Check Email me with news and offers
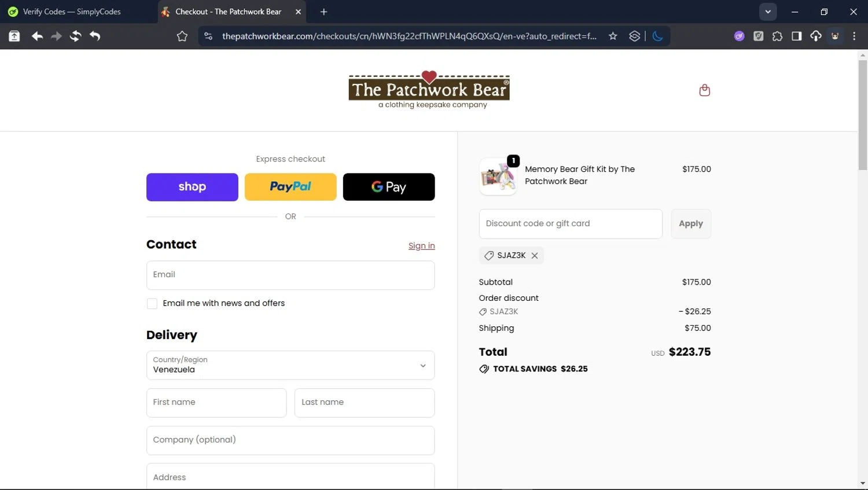 coord(152,304)
